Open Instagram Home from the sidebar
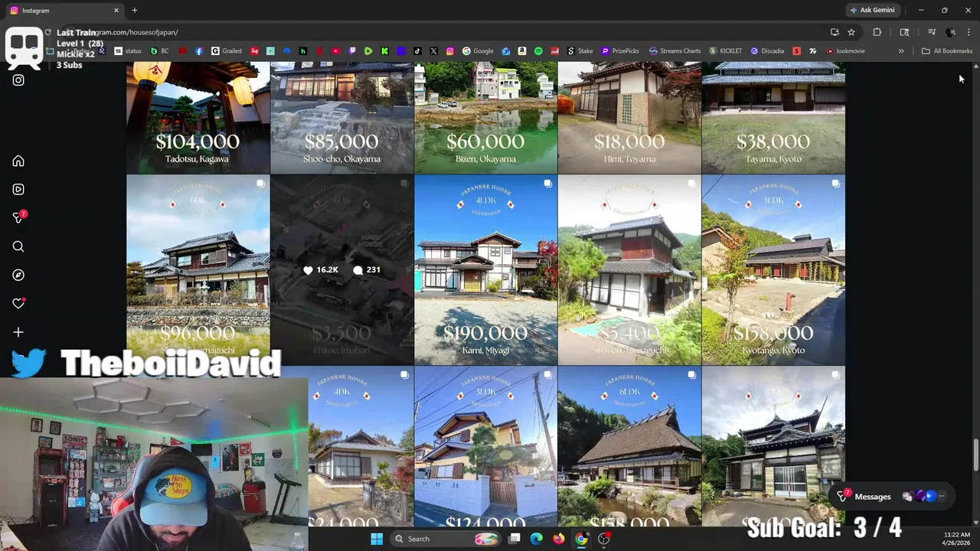980x551 pixels. coord(18,161)
